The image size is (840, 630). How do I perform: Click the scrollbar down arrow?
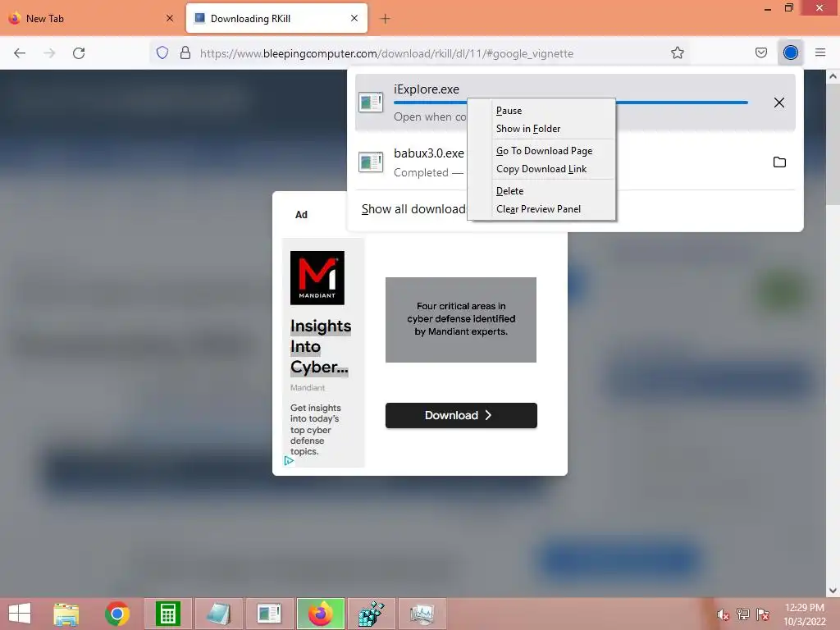point(832,591)
